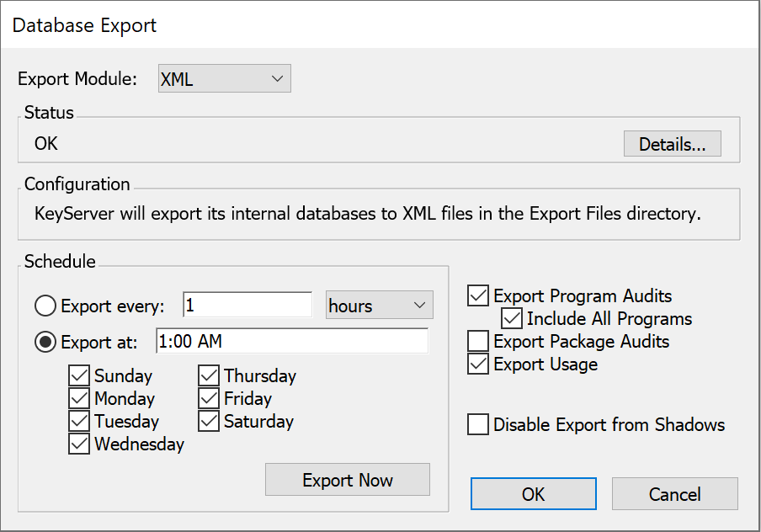The image size is (761, 532).
Task: Expand the hours interval dropdown
Action: click(379, 306)
